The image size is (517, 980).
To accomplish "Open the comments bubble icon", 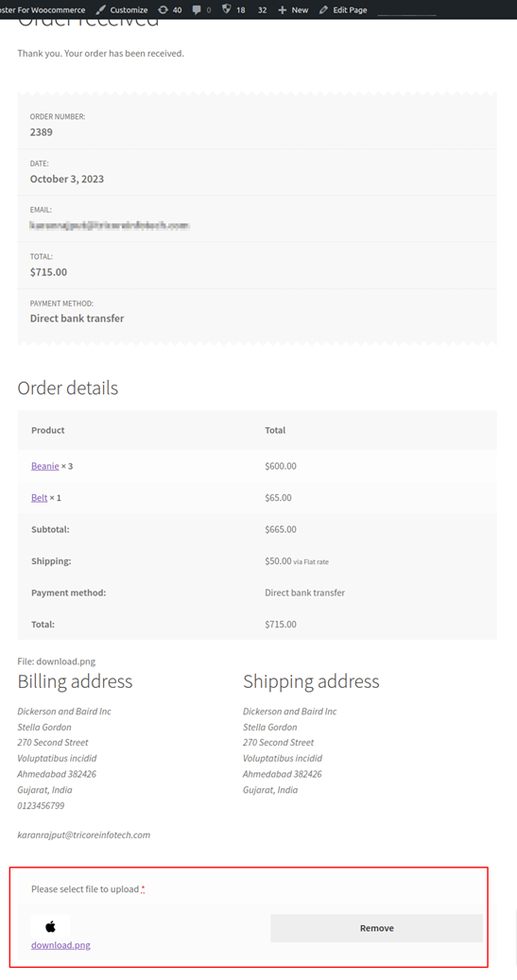I will pos(197,10).
